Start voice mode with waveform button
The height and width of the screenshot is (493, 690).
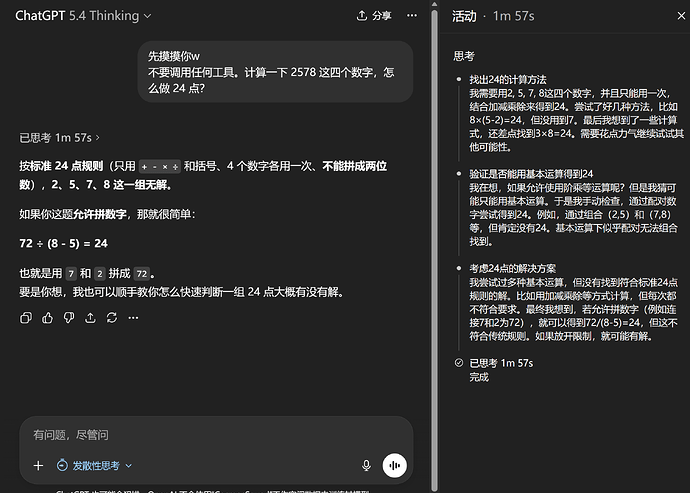coord(394,465)
